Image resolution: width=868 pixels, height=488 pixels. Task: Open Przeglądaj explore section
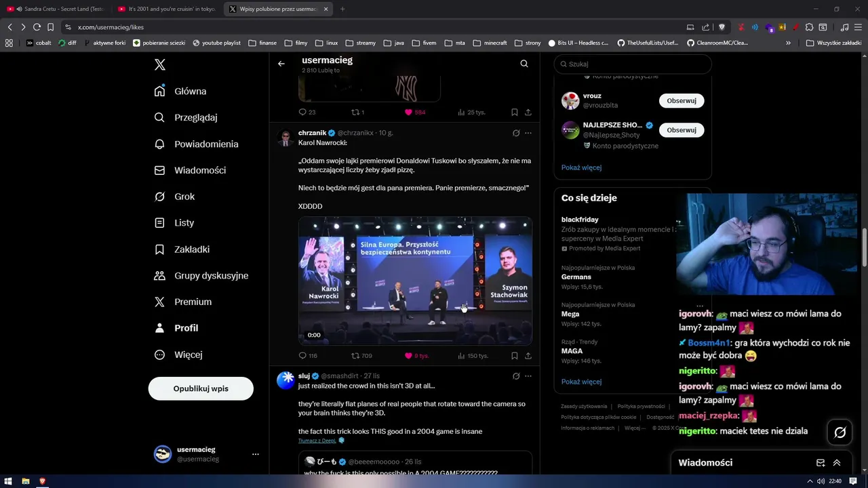(x=186, y=117)
